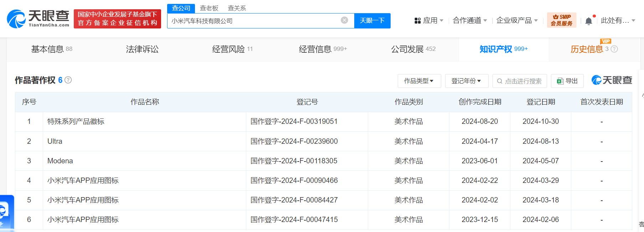644x232 pixels.
Task: Click the help icon beside 历史信息
Action: point(614,49)
